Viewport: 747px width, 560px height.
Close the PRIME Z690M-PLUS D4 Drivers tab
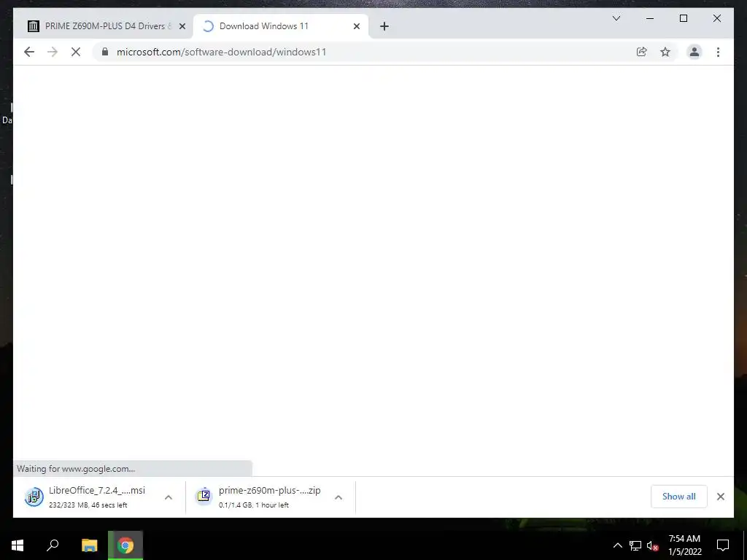[x=182, y=26]
